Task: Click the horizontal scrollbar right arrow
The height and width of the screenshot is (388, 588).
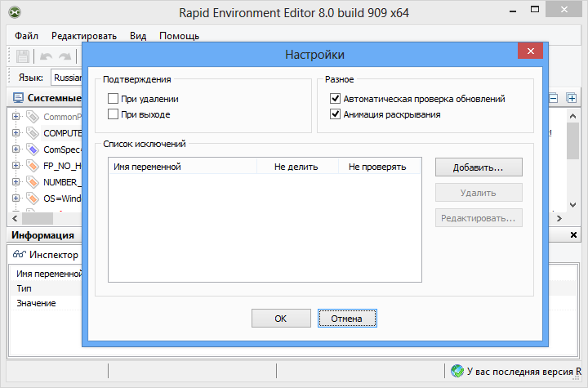Action: coord(559,218)
